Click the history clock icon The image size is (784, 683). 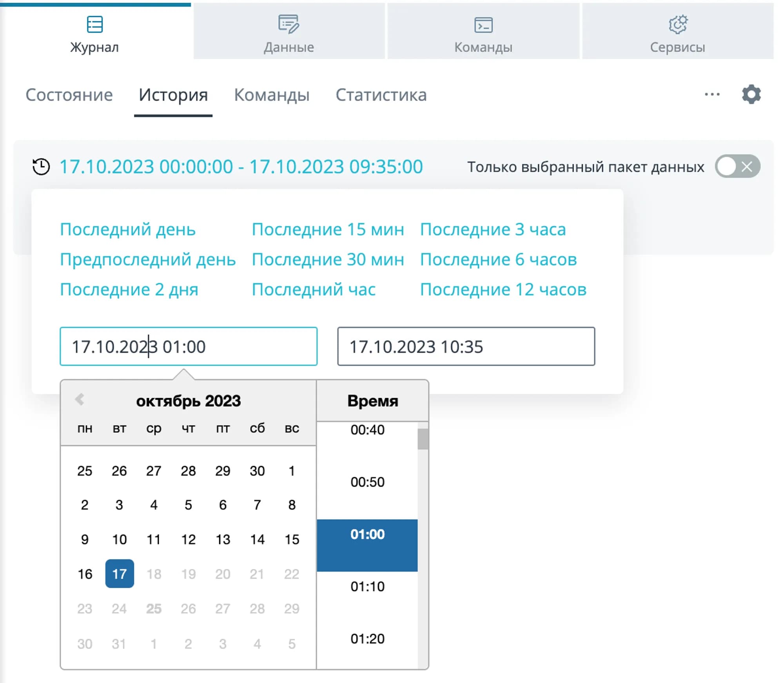coord(41,167)
